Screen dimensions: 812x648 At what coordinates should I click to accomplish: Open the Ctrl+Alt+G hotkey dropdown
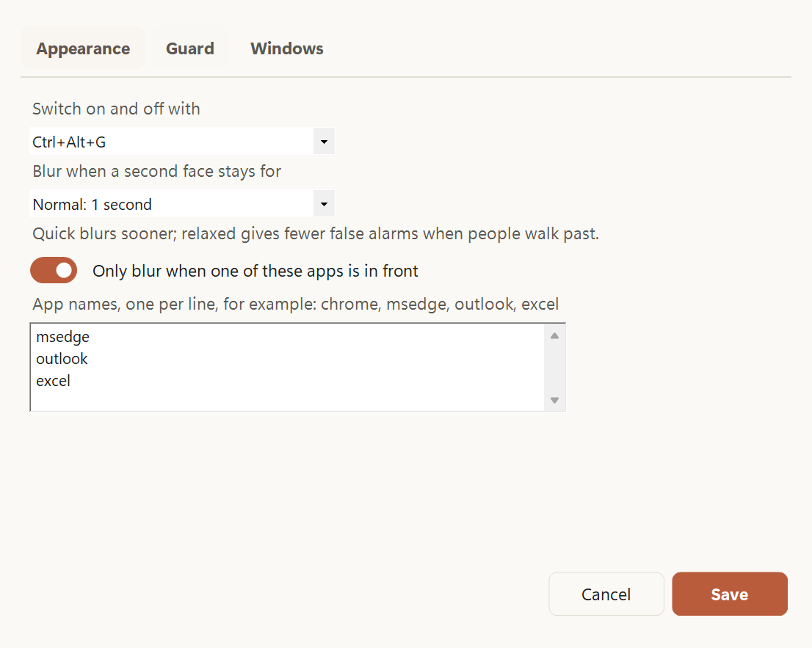182,142
